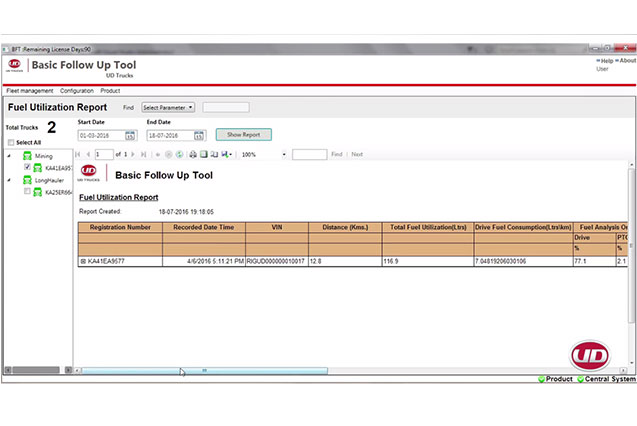Stop report rendering

(169, 154)
